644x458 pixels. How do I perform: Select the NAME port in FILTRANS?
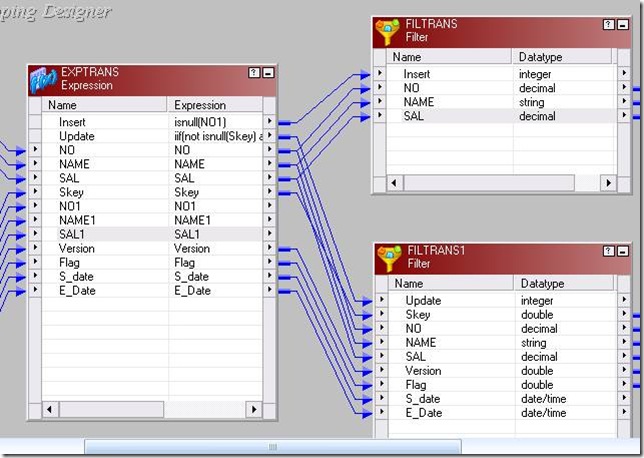(419, 102)
